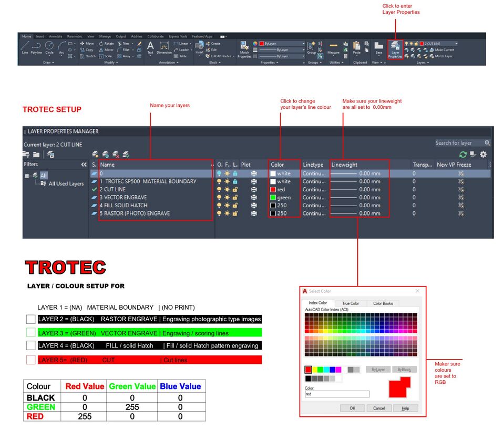Select the Arc tool

tap(61, 48)
